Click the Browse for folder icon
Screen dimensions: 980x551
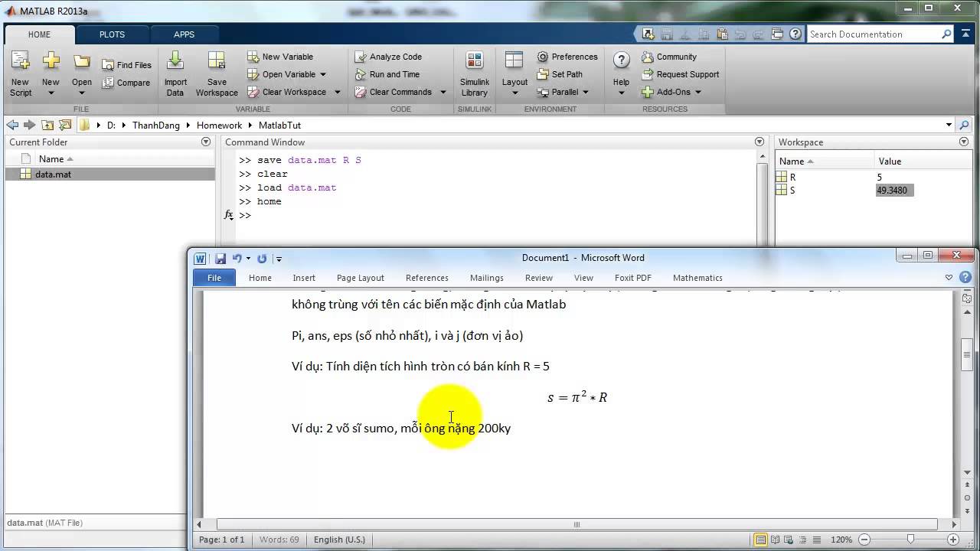pos(65,125)
